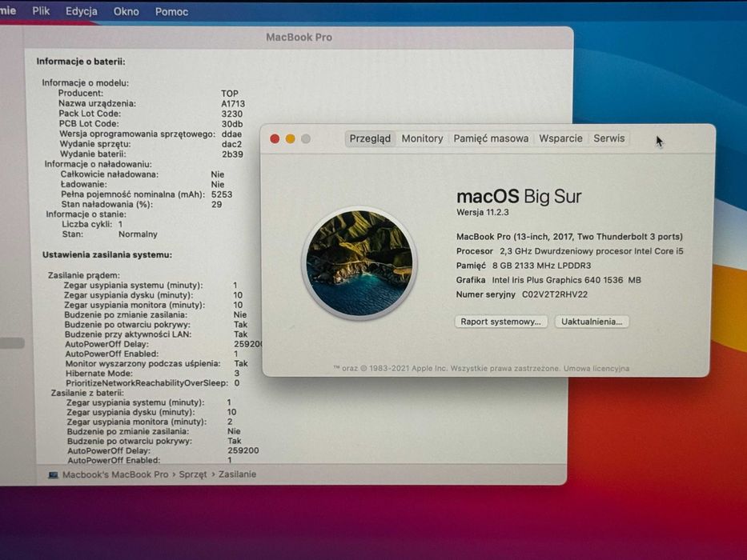Click the 2,3 GHz Intel Core i5 processor value
Image resolution: width=747 pixels, height=560 pixels.
(x=591, y=251)
